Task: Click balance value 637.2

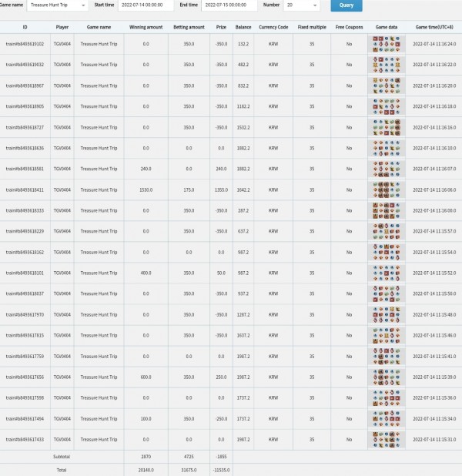Action: click(243, 231)
